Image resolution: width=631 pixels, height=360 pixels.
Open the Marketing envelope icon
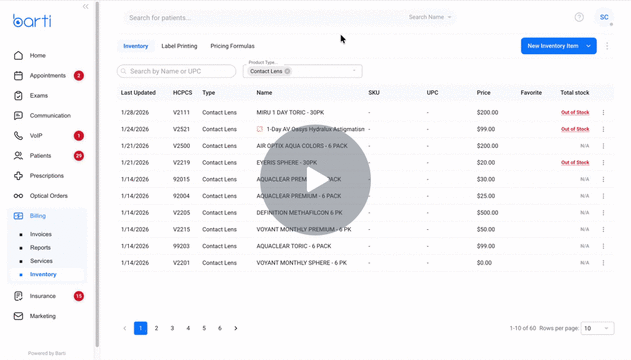(18, 316)
